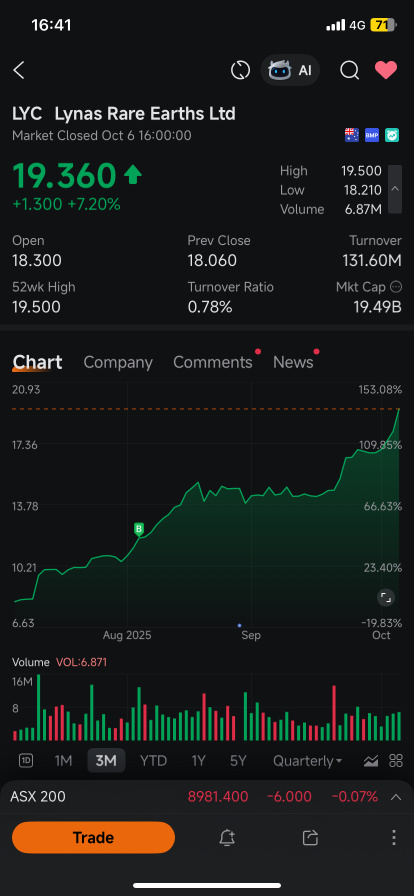
Task: Open the indicators grid icon
Action: coord(396,761)
